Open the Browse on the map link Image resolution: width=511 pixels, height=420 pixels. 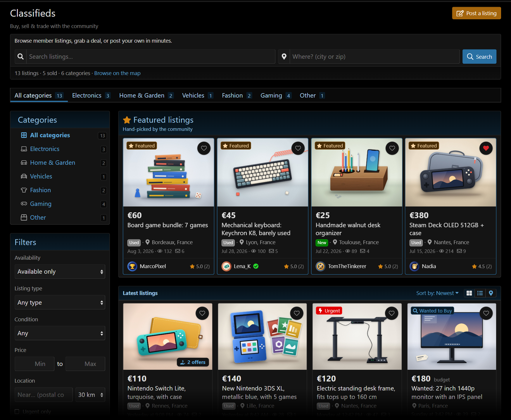(x=117, y=73)
